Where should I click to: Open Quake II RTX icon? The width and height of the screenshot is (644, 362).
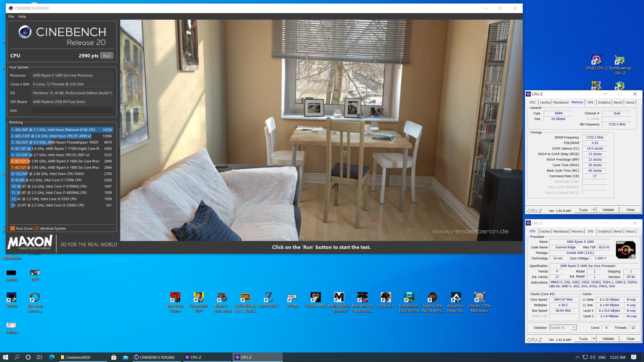[x=315, y=300]
